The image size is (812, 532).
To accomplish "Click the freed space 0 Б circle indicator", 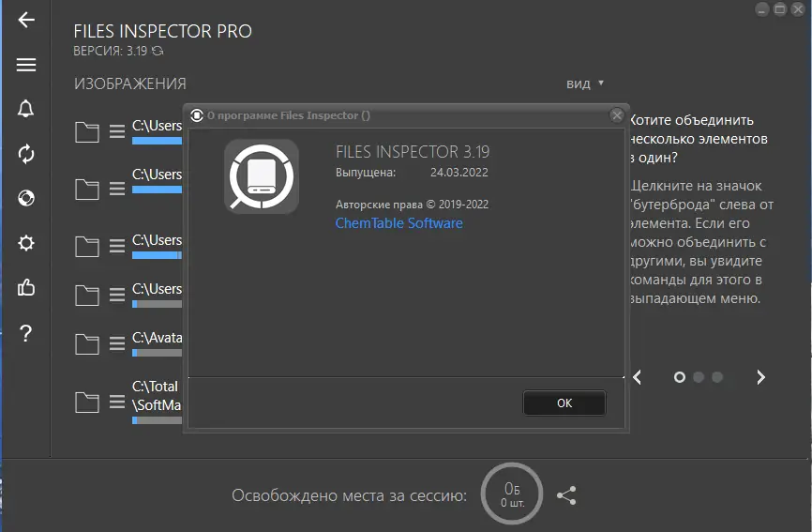I will 512,494.
